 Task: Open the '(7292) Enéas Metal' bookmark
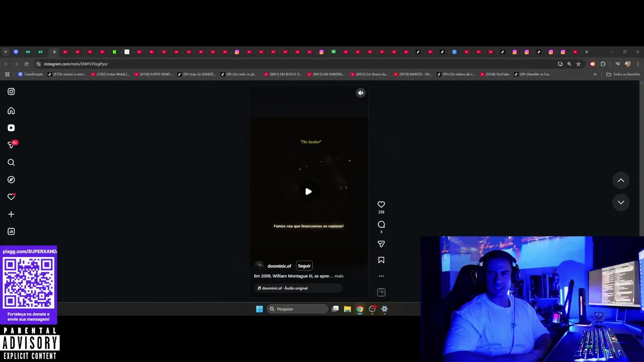[110, 74]
